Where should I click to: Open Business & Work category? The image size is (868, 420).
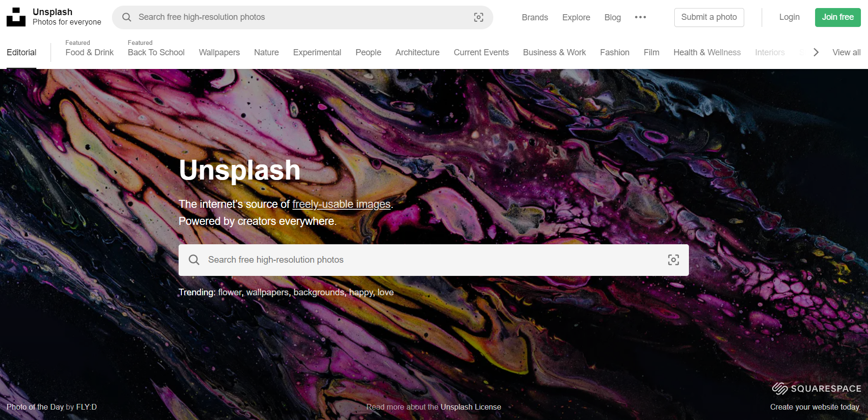554,52
